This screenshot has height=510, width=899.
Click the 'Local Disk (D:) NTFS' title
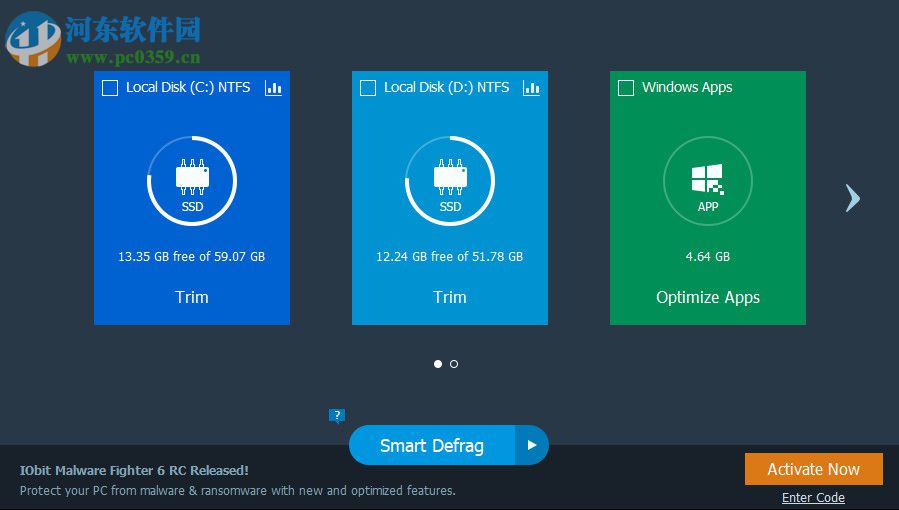pos(447,87)
